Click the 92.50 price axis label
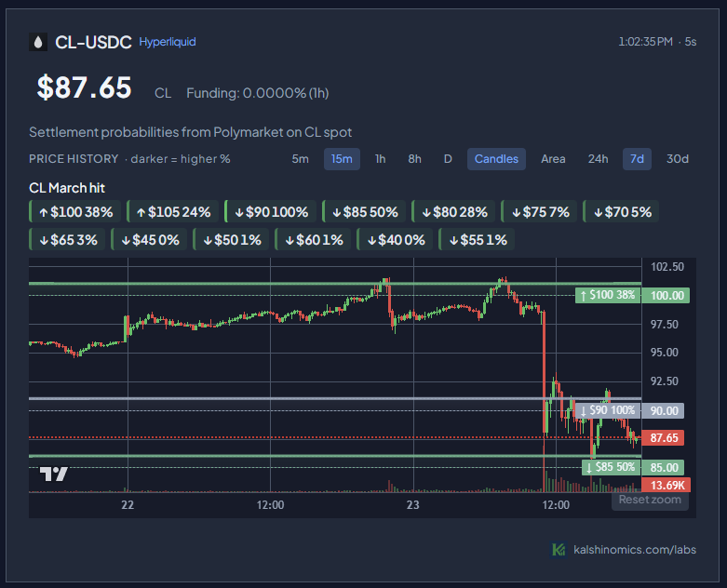This screenshot has height=588, width=727. (x=665, y=381)
